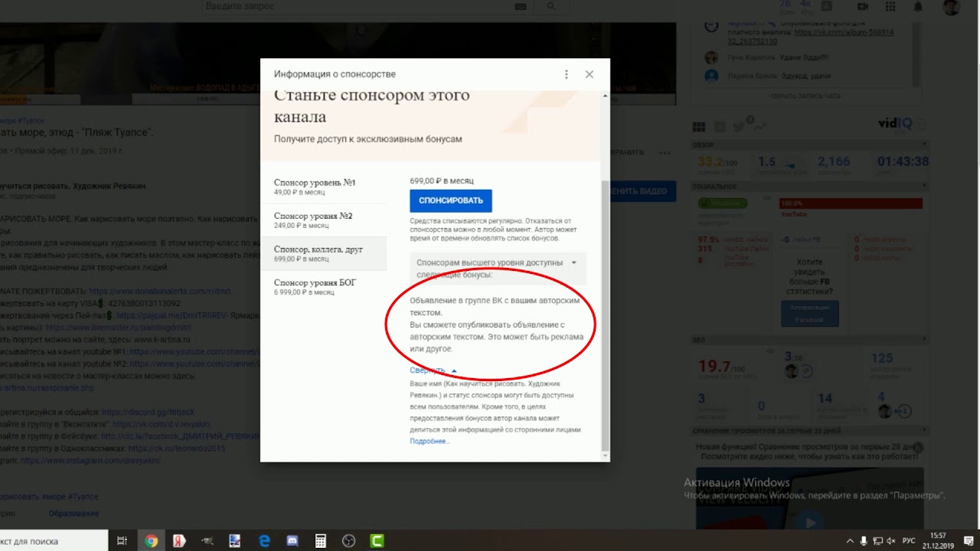This screenshot has height=551, width=980.
Task: Click the Chrome taskbar icon
Action: click(x=152, y=541)
